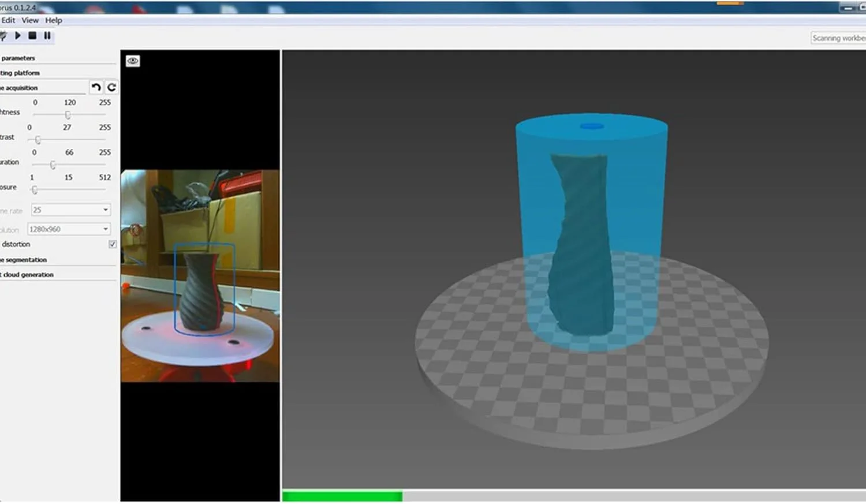Open the Edit menu
The height and width of the screenshot is (504, 866).
point(8,20)
